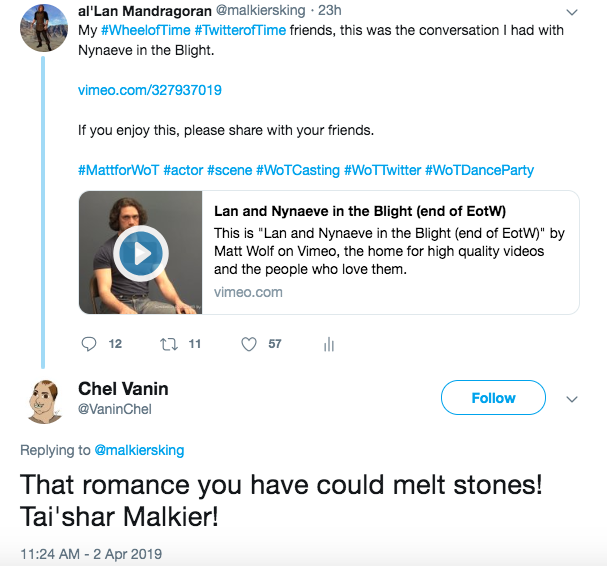This screenshot has height=566, width=607.
Task: Click Chel Vanin's cartoon avatar
Action: pyautogui.click(x=45, y=398)
